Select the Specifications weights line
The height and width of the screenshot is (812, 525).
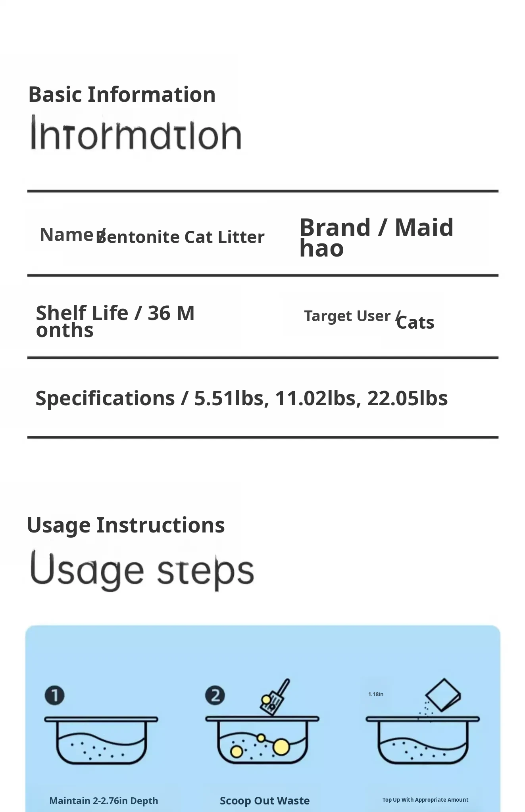tap(242, 398)
